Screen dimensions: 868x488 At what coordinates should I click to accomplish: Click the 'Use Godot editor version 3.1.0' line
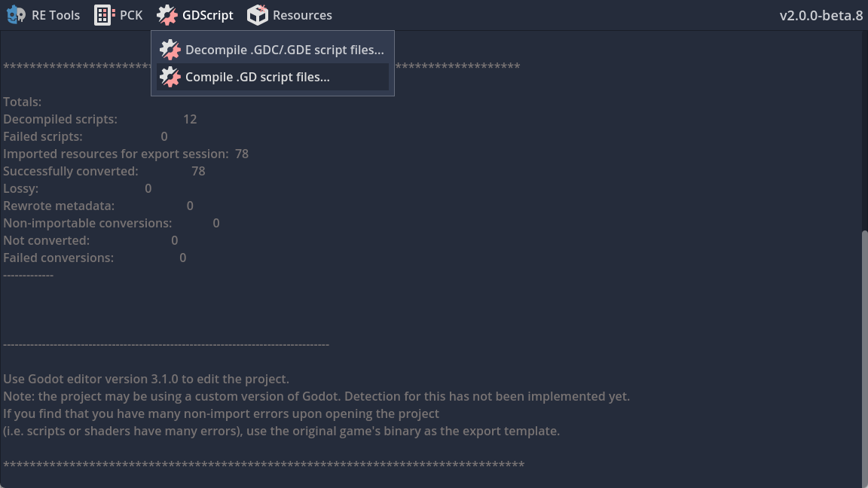146,379
